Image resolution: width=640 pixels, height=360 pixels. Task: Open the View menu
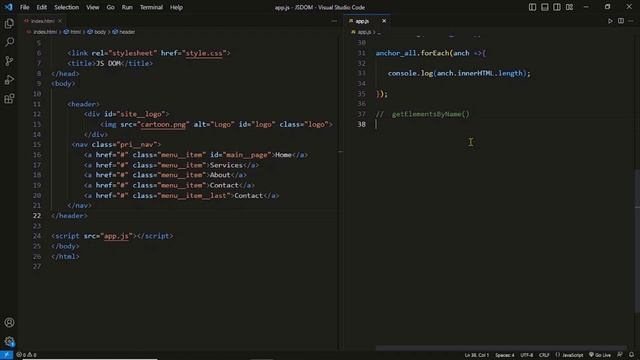click(x=93, y=7)
